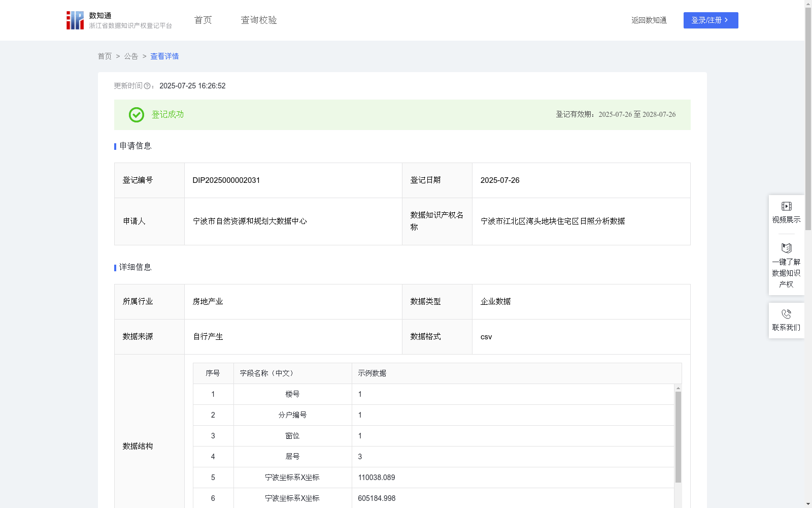The image size is (812, 508).
Task: Open the 返回数知通 link
Action: tap(649, 20)
